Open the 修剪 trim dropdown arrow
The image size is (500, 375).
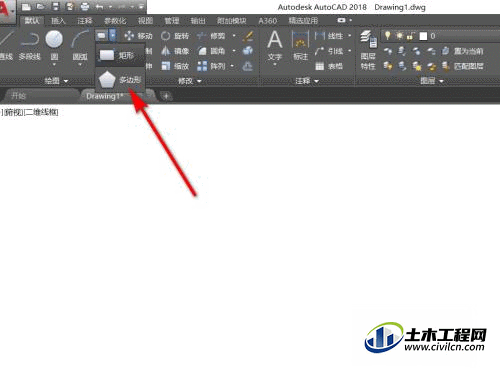(234, 36)
